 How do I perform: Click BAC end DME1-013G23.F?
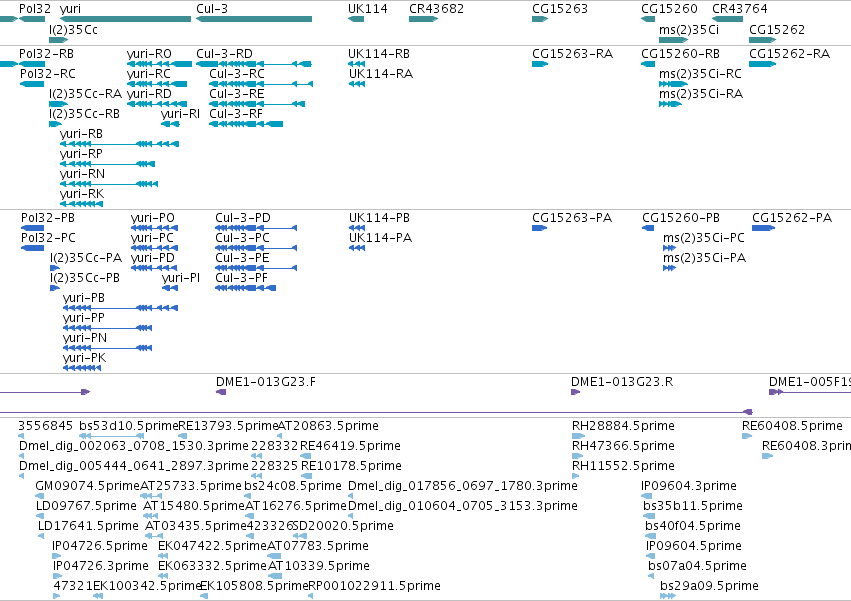(x=221, y=392)
